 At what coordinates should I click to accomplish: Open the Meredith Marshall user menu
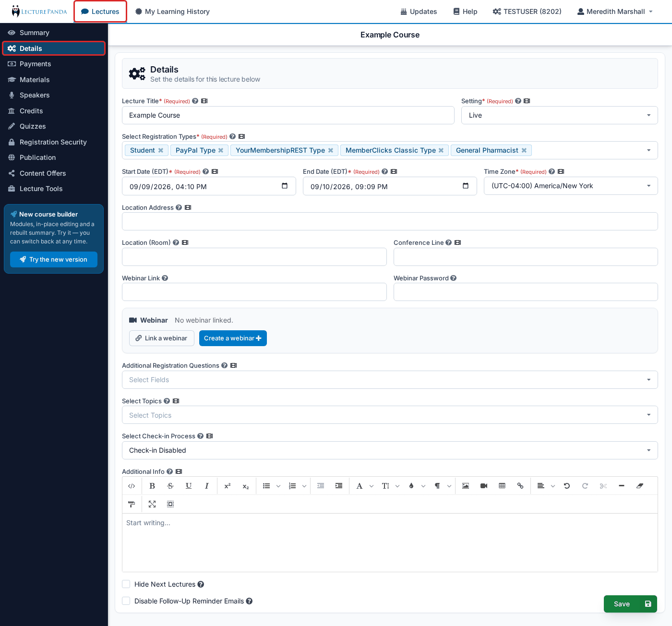[x=615, y=12]
